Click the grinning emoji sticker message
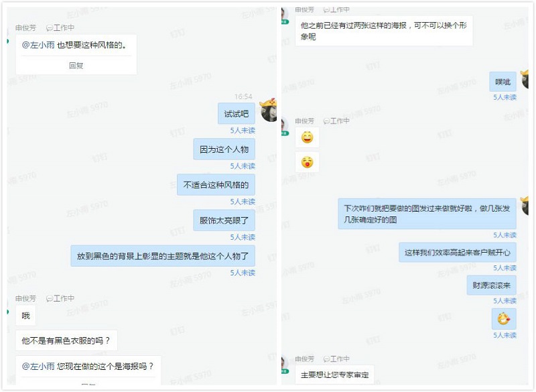This screenshot has height=392, width=536. [307, 137]
